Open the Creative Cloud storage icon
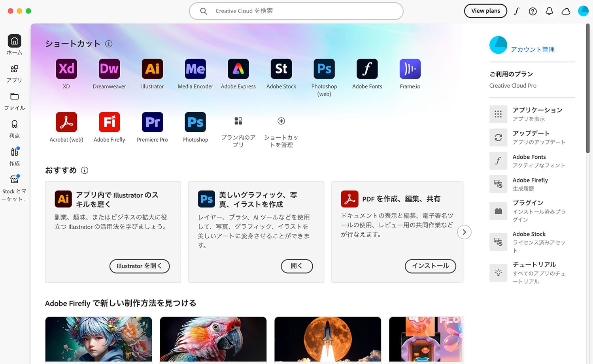The image size is (593, 364). click(566, 11)
